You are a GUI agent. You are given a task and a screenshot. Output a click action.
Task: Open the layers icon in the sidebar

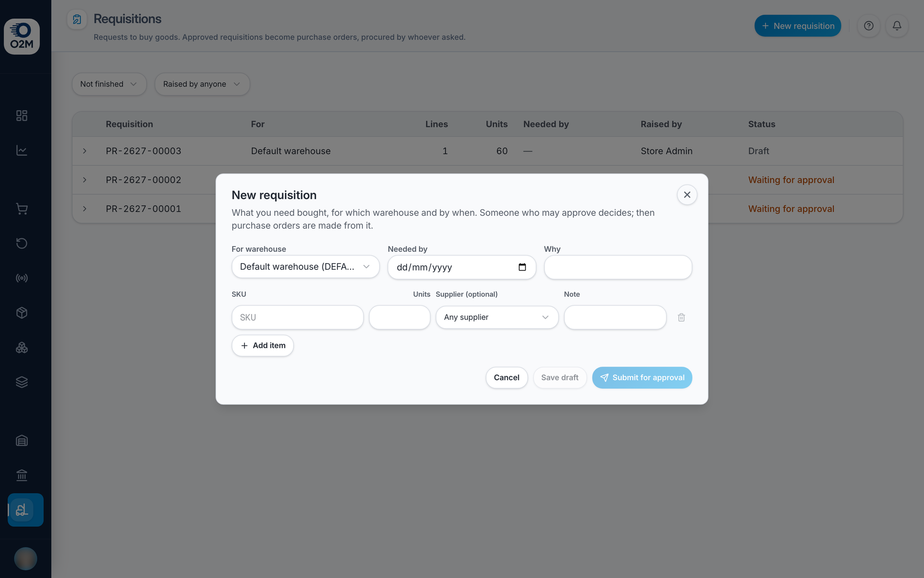(22, 382)
